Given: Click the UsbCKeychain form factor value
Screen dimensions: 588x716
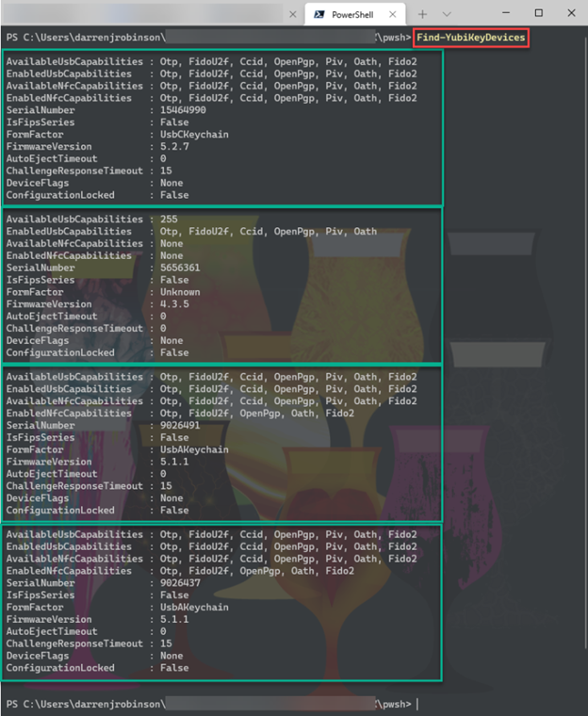Looking at the screenshot, I should point(194,134).
